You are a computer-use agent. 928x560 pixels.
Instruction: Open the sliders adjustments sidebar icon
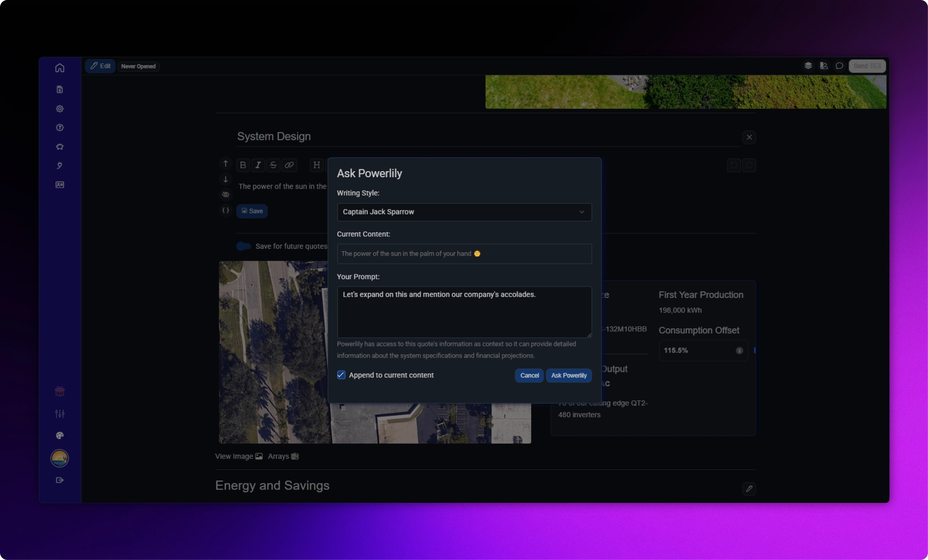(x=60, y=414)
